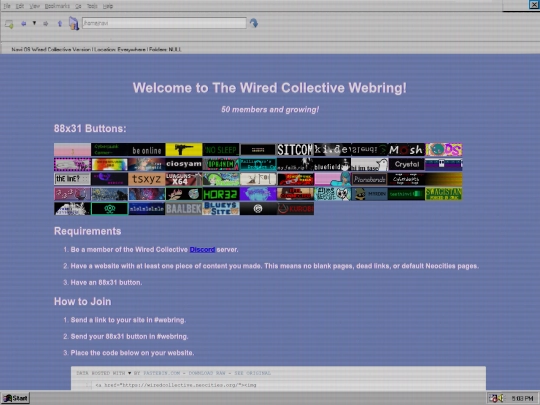
Task: Open the Mosh button
Action: [407, 150]
